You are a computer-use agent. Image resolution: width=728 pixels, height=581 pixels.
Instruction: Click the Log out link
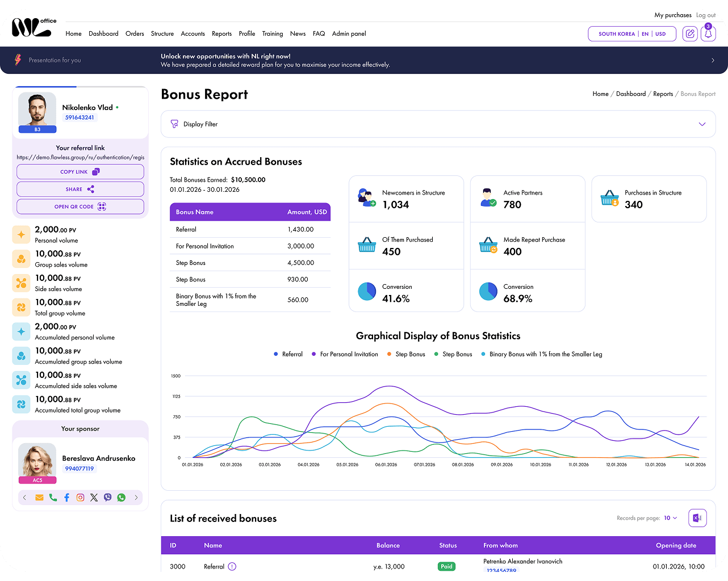click(706, 15)
